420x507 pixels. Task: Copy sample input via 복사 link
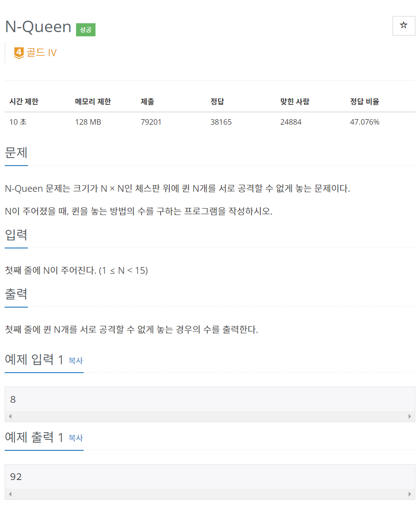[76, 360]
